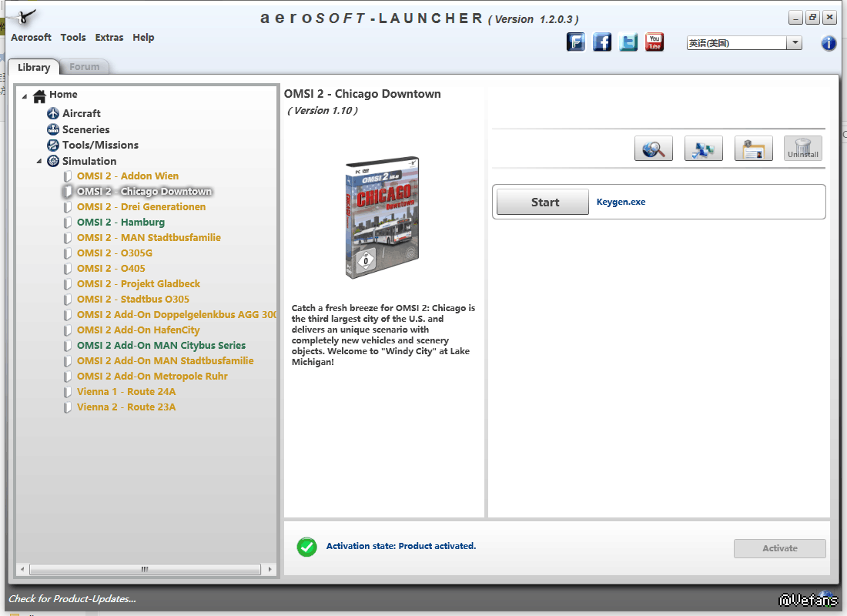Click the Uninstall trash icon
847x616 pixels.
tap(803, 149)
